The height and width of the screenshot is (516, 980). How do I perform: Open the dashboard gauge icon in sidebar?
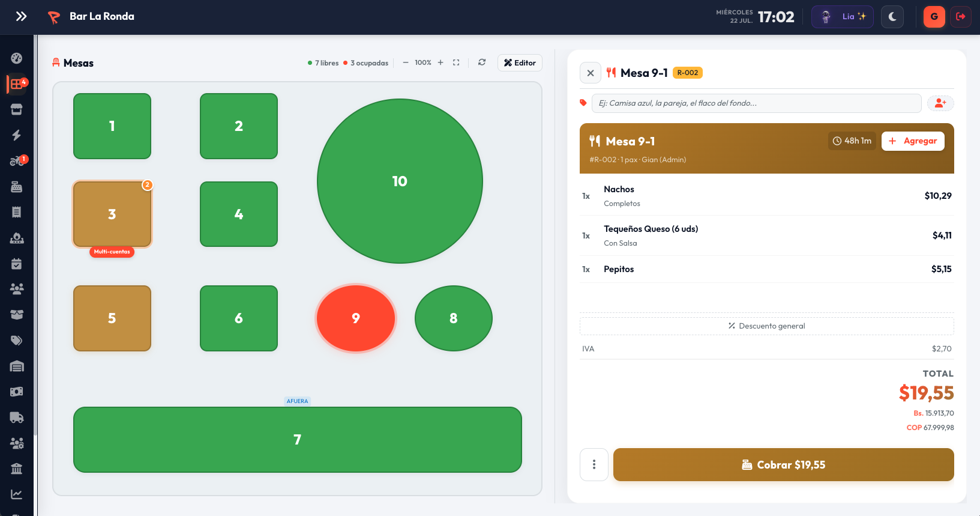point(17,58)
